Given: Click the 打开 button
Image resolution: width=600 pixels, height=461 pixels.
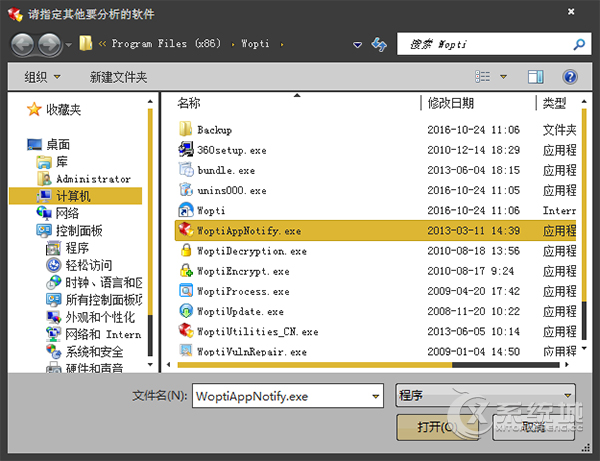Looking at the screenshot, I should pos(437,427).
